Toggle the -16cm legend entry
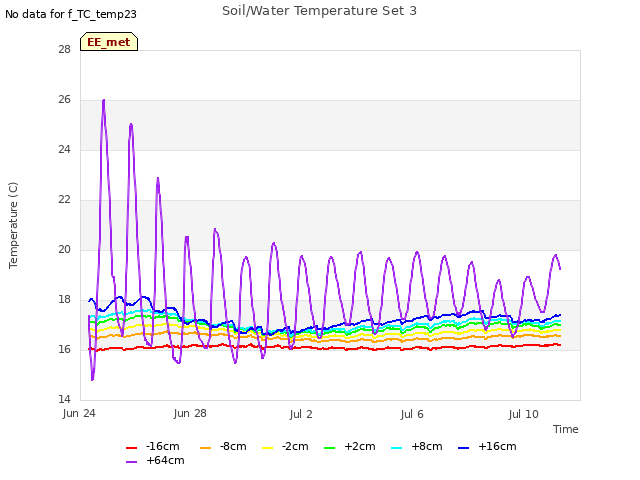This screenshot has height=480, width=640. pyautogui.click(x=153, y=447)
